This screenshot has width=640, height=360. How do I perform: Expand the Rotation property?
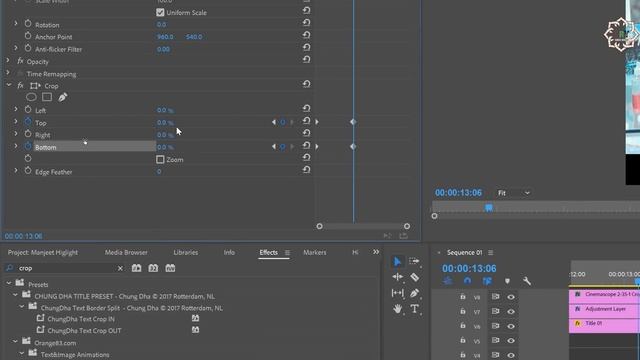[x=16, y=24]
